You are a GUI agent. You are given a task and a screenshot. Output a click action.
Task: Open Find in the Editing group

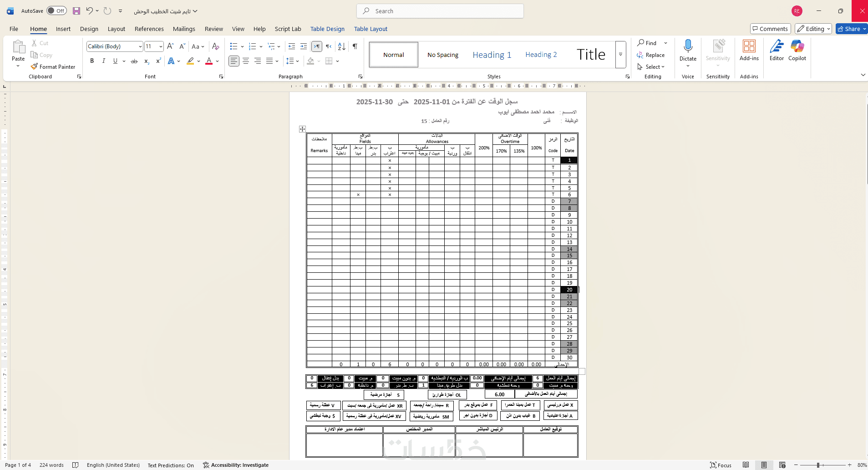click(x=647, y=43)
